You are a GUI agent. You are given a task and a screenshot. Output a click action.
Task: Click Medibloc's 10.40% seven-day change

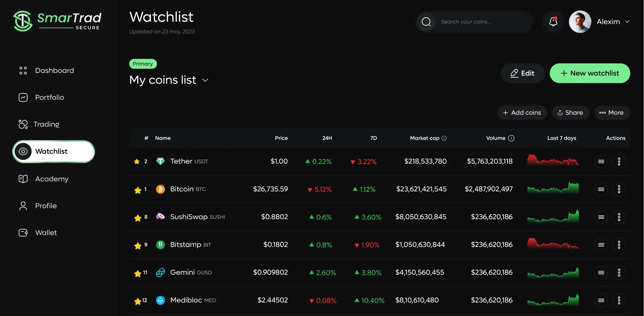click(370, 301)
